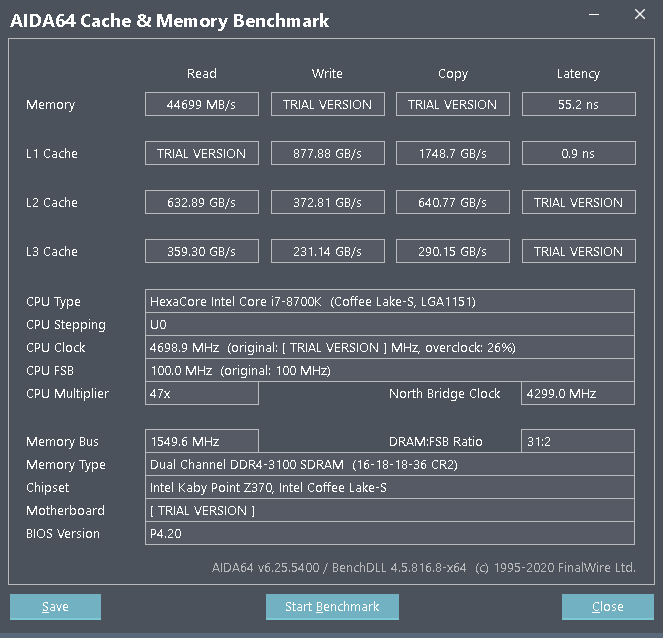Select L2 Cache Copy 640.77 GB/s

click(453, 202)
